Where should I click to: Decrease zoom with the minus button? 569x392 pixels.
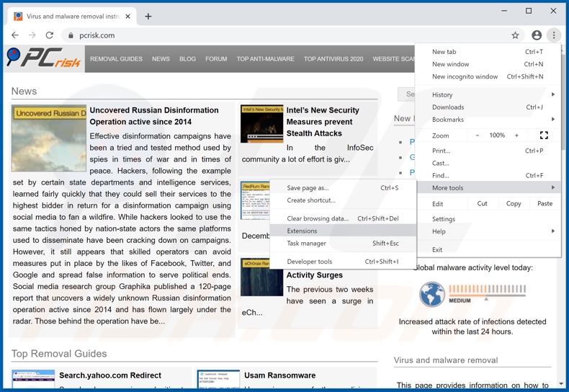pyautogui.click(x=477, y=135)
